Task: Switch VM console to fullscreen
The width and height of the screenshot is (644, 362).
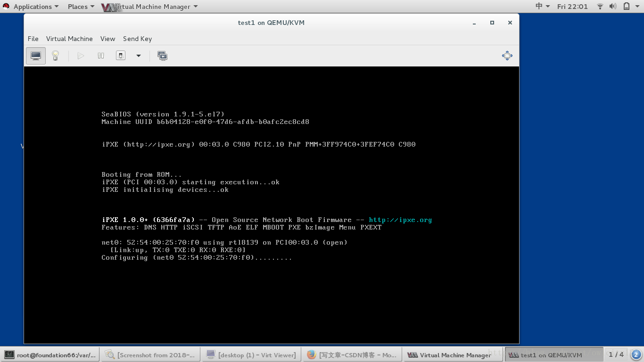Action: click(507, 56)
